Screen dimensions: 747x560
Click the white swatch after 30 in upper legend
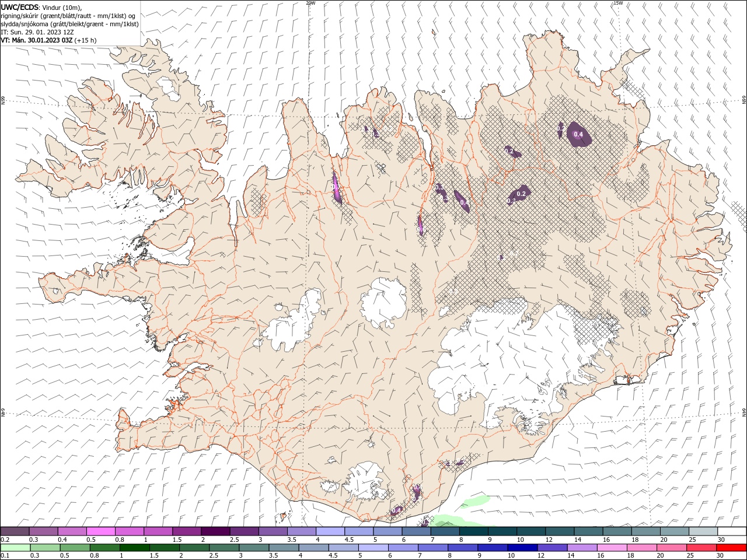[732, 531]
